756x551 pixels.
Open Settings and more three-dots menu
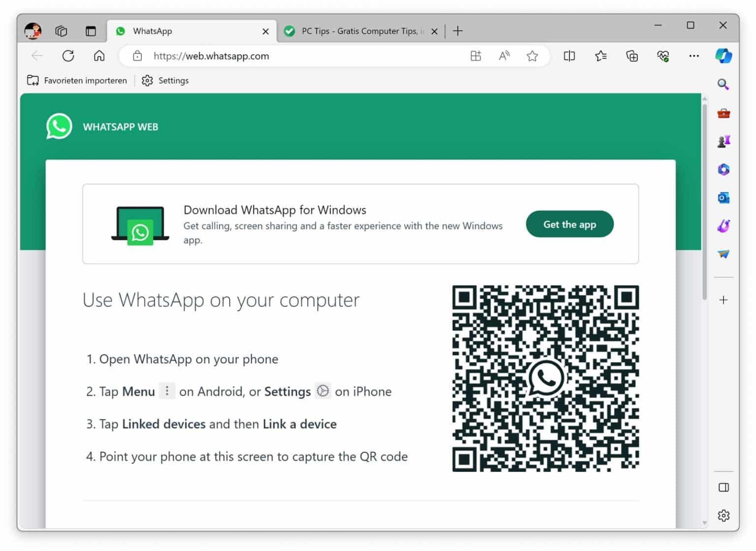(x=694, y=56)
